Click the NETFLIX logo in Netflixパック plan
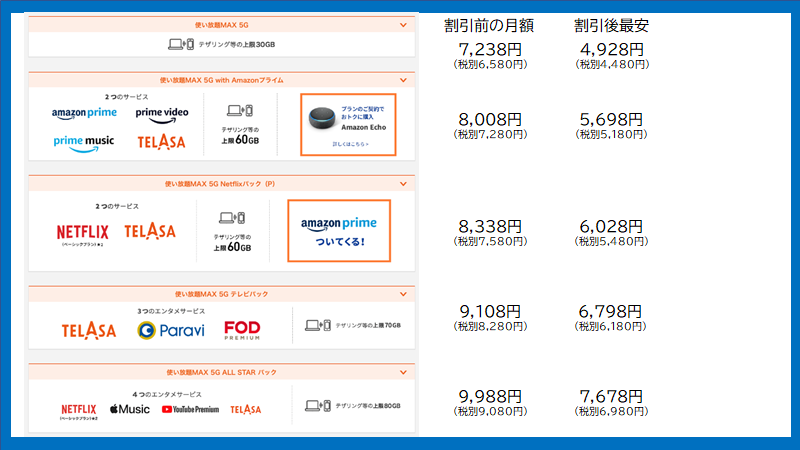Viewport: 800px width, 450px height. tap(83, 233)
